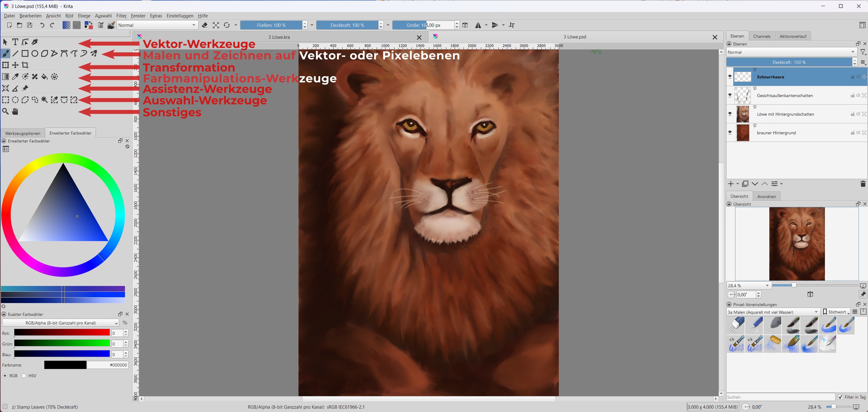The image size is (868, 412).
Task: Toggle eraser mode in toolbar
Action: [x=204, y=25]
